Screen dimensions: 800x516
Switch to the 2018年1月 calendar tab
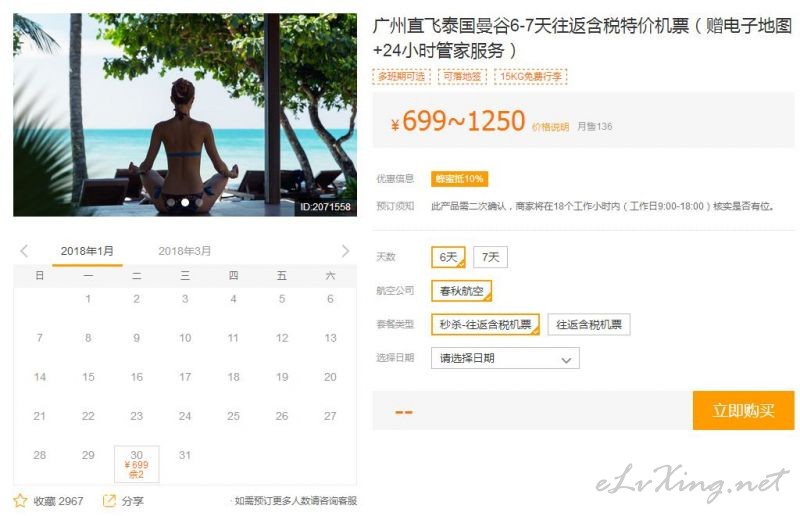point(87,251)
